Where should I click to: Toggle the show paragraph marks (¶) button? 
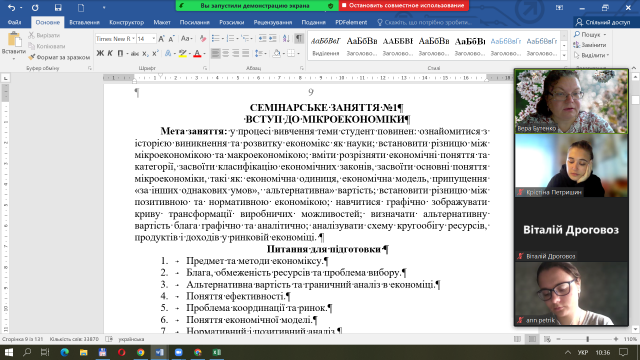click(299, 39)
